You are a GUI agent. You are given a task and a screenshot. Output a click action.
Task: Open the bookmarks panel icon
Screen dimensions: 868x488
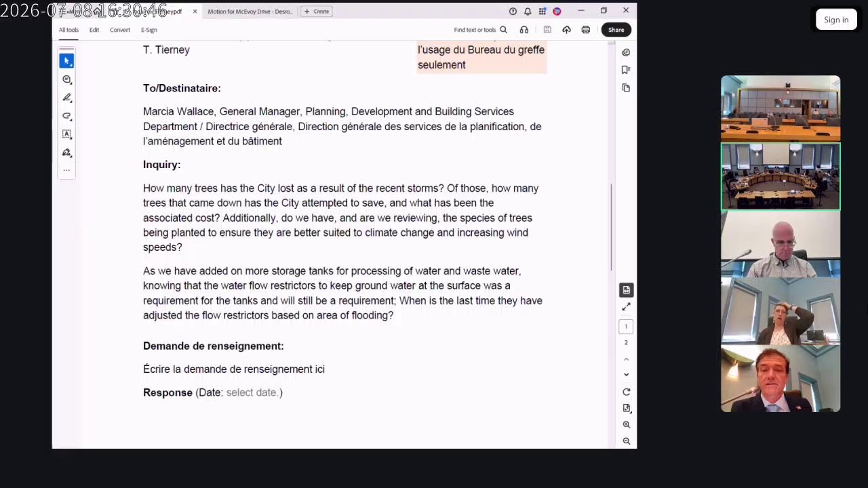(626, 70)
